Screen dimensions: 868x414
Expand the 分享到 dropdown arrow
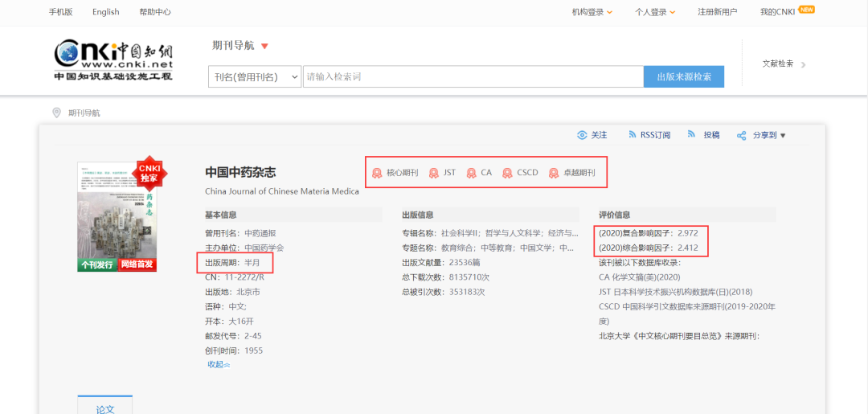point(783,136)
